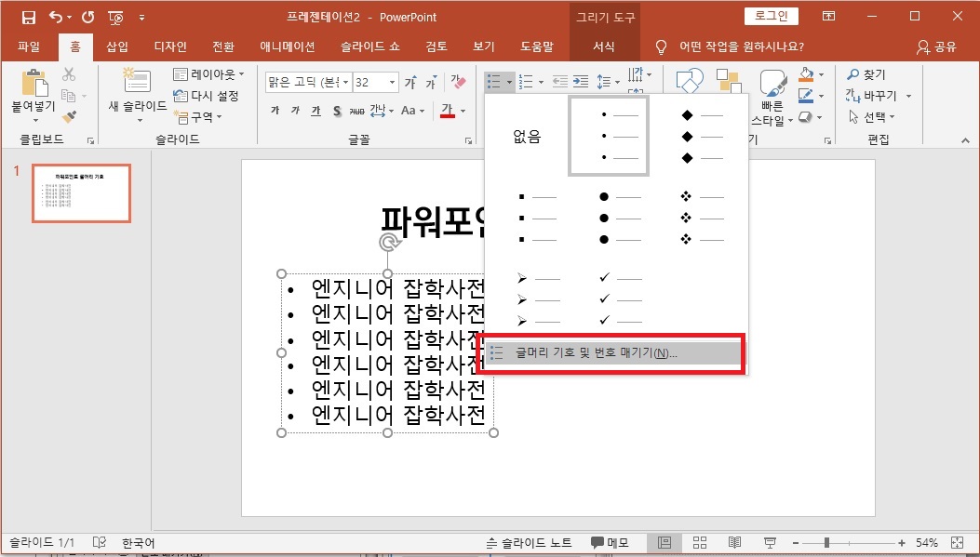
Task: Open the 파일 file tab
Action: (28, 46)
